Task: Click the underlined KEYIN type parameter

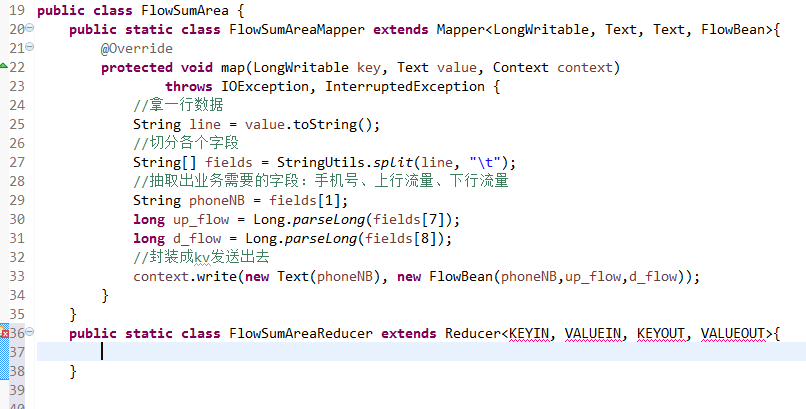Action: pyautogui.click(x=529, y=333)
